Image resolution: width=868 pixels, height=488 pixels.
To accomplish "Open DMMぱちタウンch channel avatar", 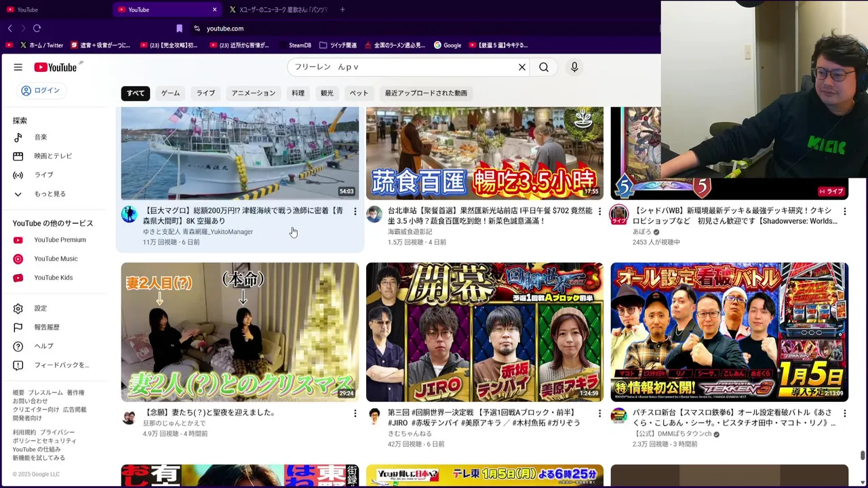I will click(618, 416).
